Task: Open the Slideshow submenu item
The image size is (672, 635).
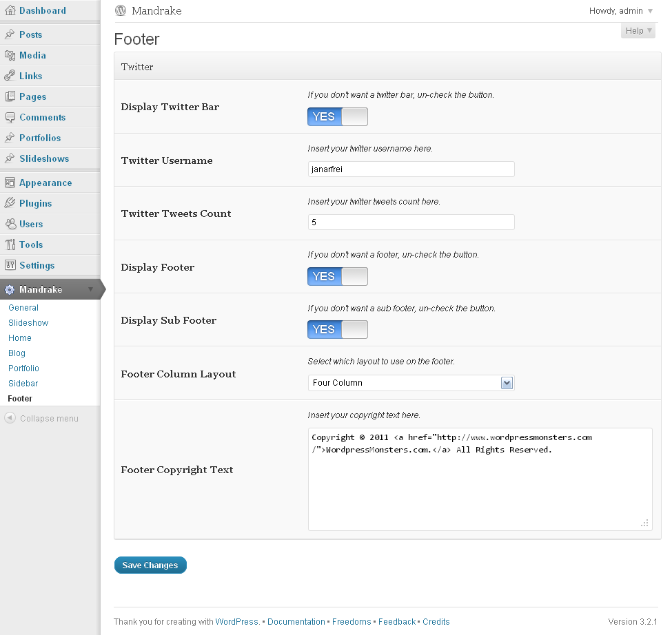Action: tap(28, 323)
